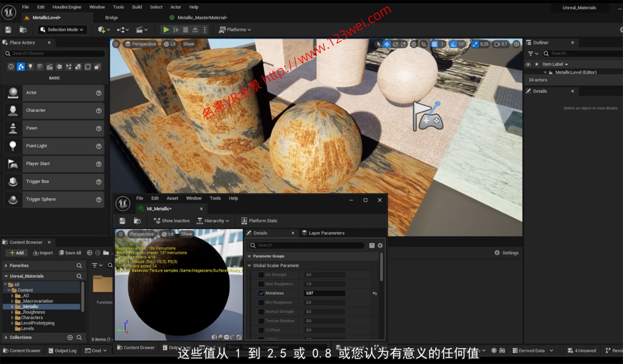Screen dimensions: 623x364
Task: Collapse the Global Scalar Parameters group
Action: (250, 265)
